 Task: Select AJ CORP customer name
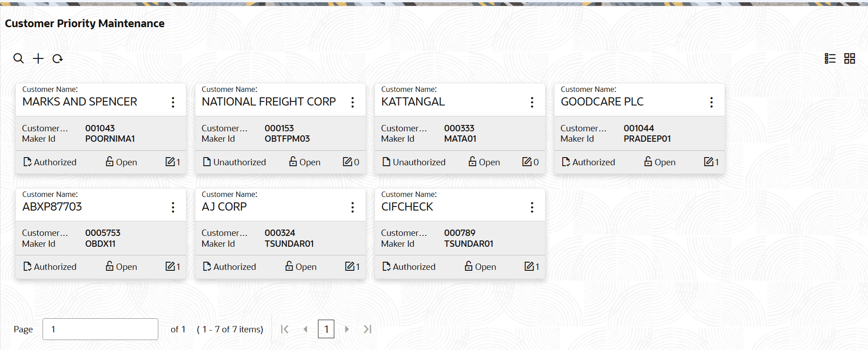pos(224,207)
